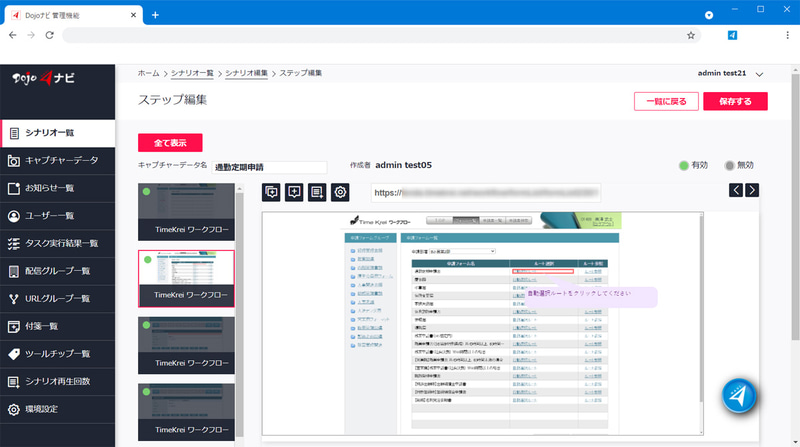The height and width of the screenshot is (447, 800).
Task: Click the 環境設定 gear icon in sidebar
Action: pyautogui.click(x=14, y=409)
